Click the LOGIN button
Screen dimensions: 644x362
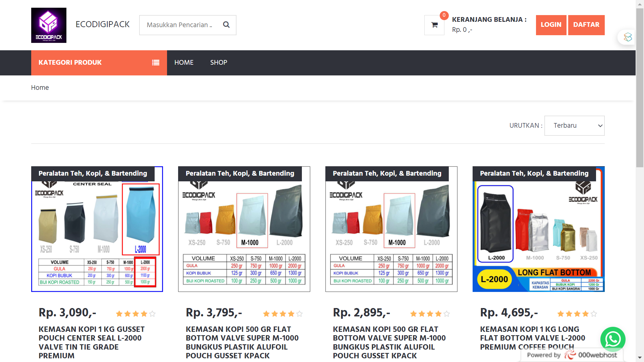(x=551, y=25)
